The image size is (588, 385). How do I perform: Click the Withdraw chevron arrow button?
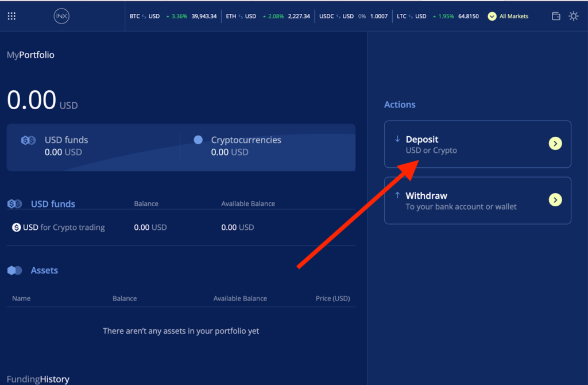[x=555, y=199]
